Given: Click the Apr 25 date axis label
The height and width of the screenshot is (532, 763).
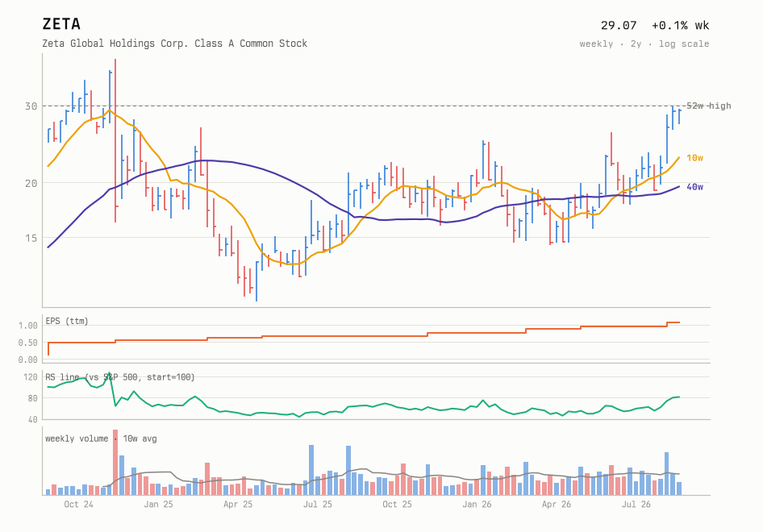Looking at the screenshot, I should (238, 505).
